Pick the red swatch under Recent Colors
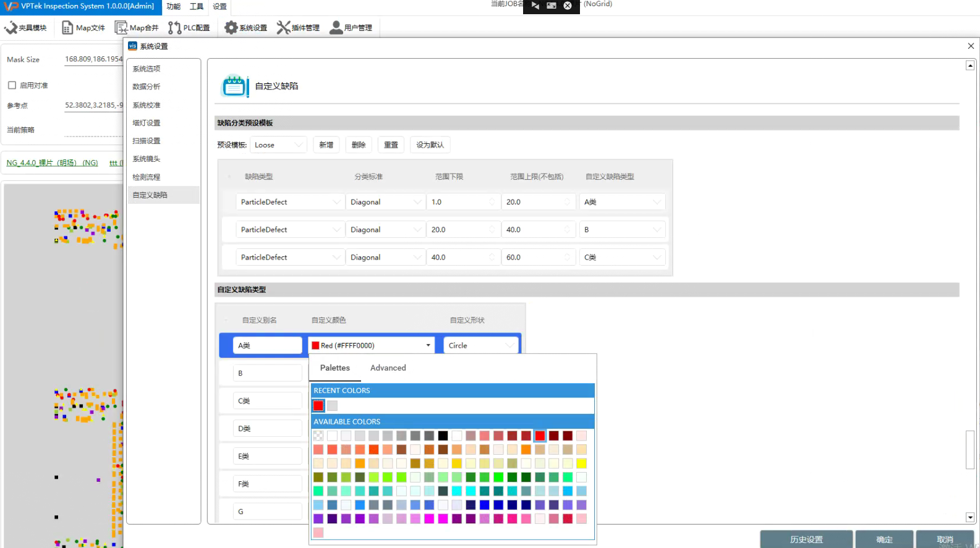 coord(318,406)
